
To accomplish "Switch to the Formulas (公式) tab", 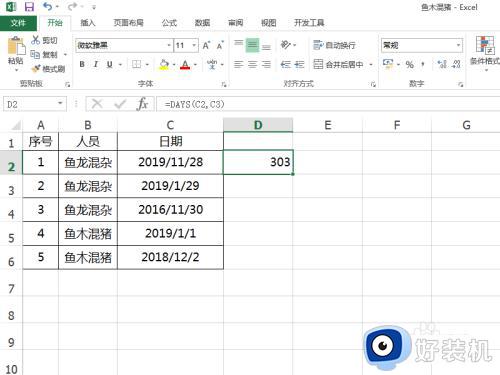I will pos(169,23).
